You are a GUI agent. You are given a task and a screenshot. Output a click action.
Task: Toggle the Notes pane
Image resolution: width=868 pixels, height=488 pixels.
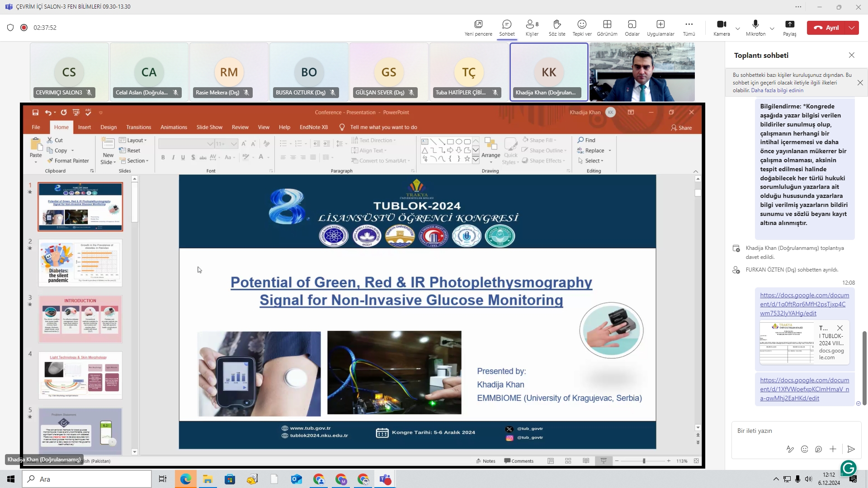coord(486,461)
